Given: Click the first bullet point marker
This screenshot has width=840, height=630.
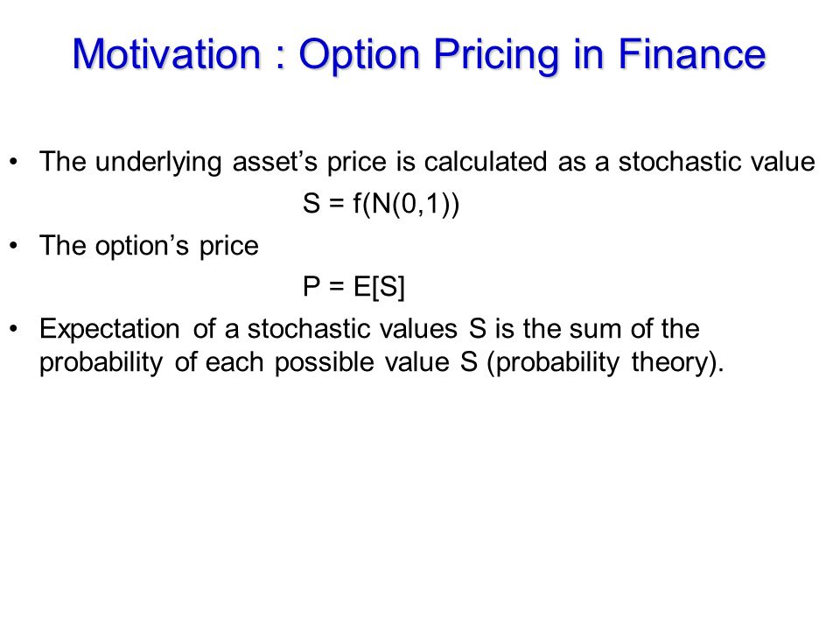Looking at the screenshot, I should 14,161.
